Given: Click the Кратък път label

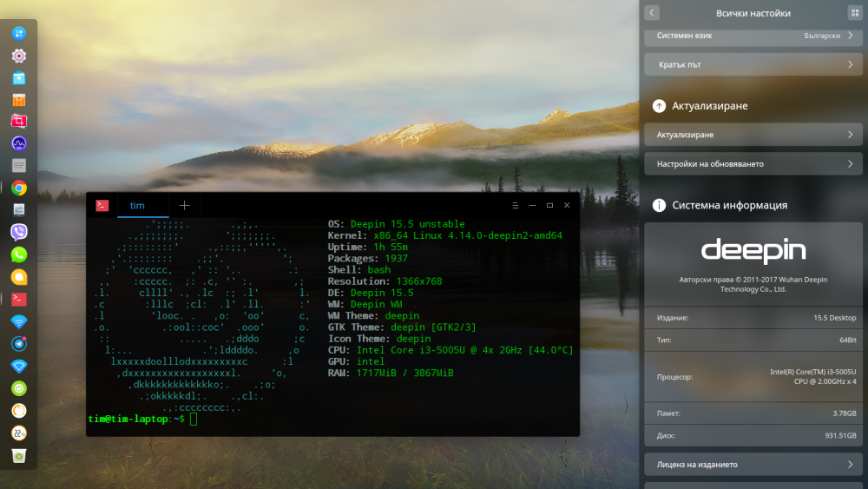Looking at the screenshot, I should click(680, 65).
